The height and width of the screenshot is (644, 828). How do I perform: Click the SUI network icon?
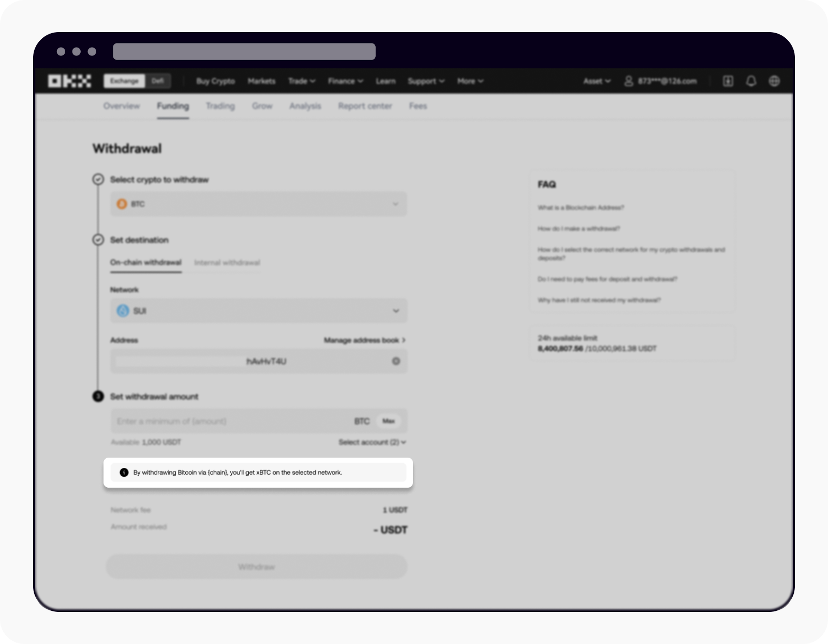click(123, 311)
